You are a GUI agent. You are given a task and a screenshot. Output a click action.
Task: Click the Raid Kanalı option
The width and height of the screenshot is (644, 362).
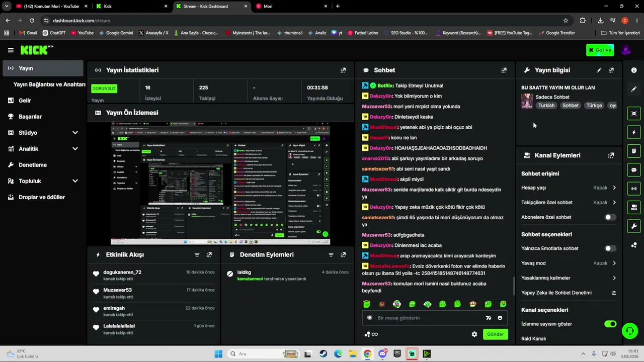tap(533, 339)
